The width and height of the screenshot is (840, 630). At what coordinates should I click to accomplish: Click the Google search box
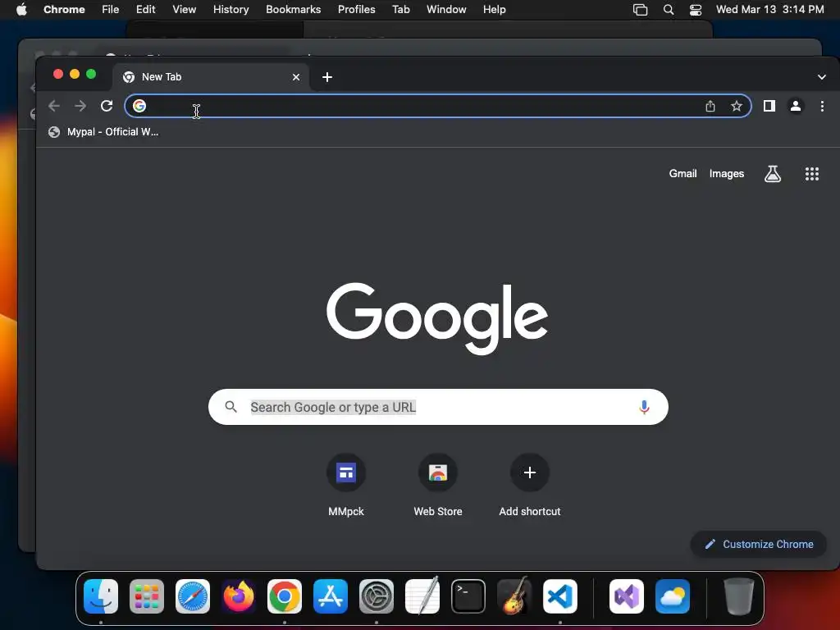[x=438, y=407]
